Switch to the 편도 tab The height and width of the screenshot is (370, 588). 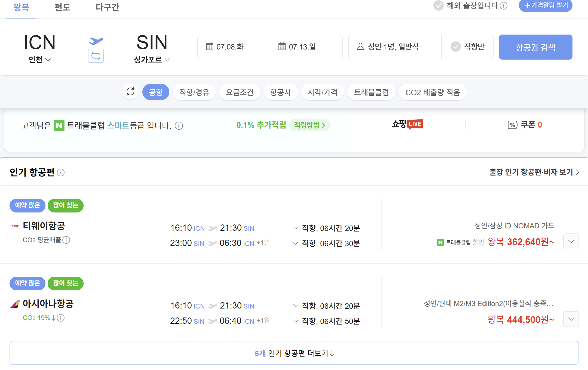62,7
